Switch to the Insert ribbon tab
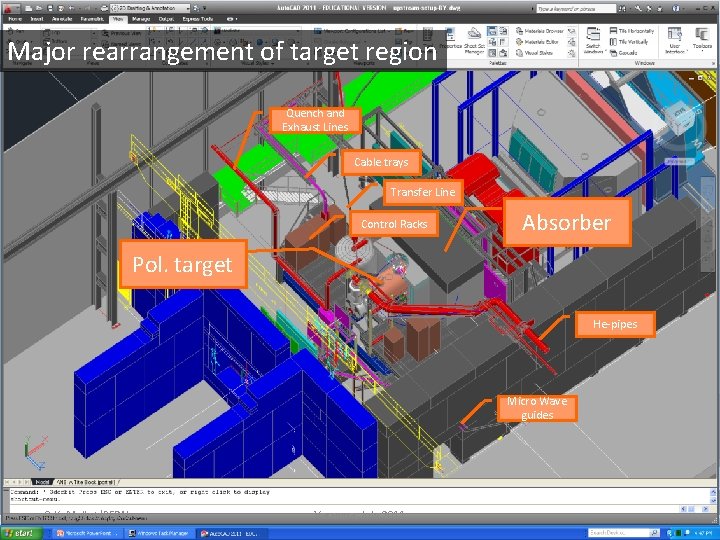The image size is (720, 540). 37,19
